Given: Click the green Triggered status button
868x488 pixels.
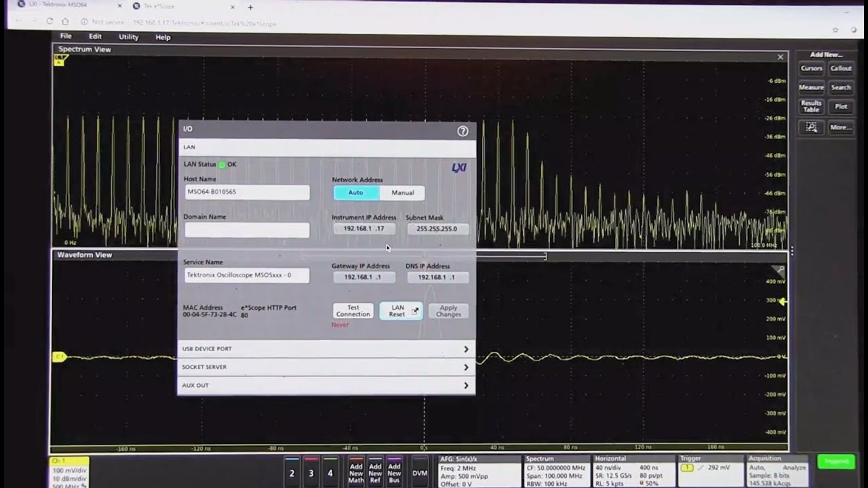Looking at the screenshot, I should 836,462.
